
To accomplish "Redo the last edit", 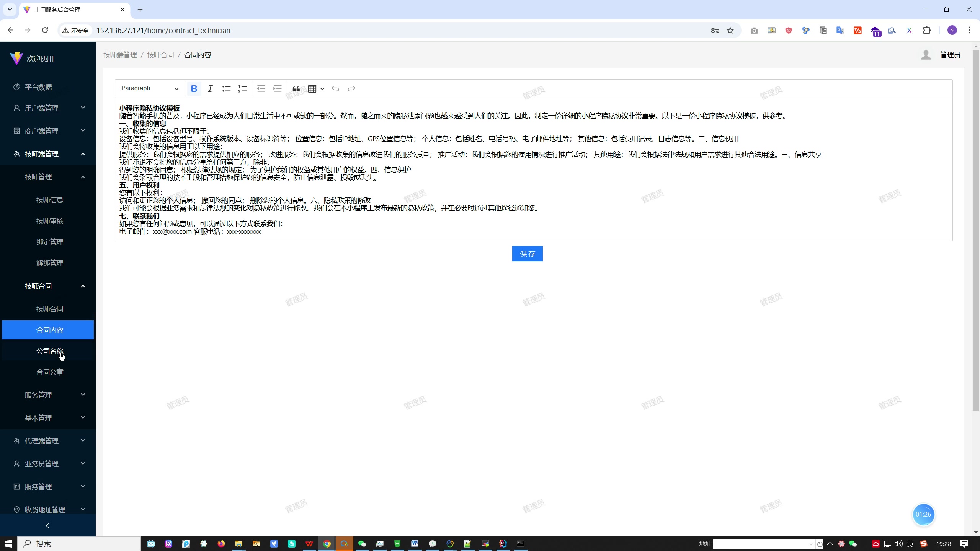I will (351, 89).
